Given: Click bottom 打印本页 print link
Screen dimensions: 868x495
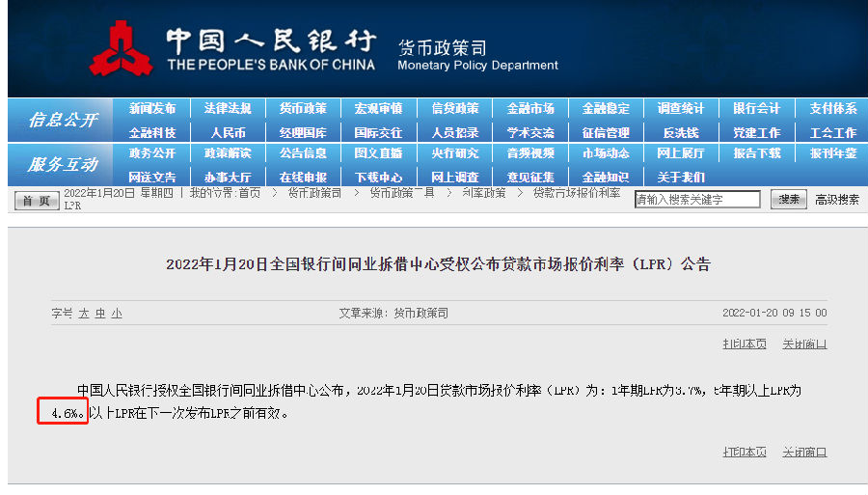Looking at the screenshot, I should coord(745,453).
